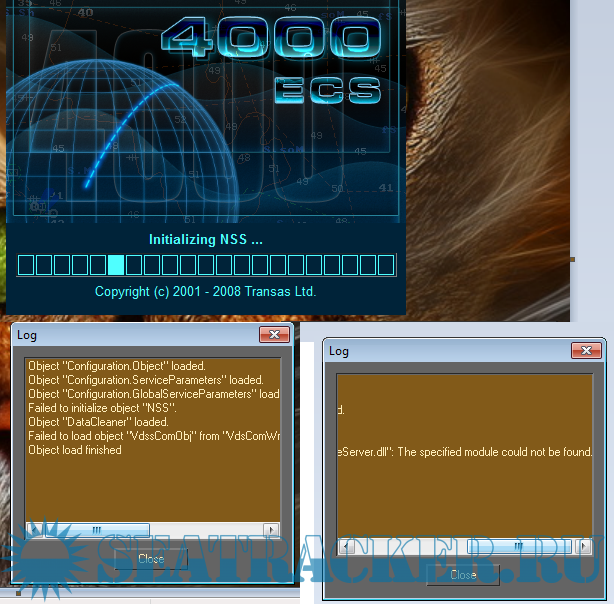Click 'Failed to load object VdssComObj' entry
This screenshot has height=604, width=614.
click(150, 436)
